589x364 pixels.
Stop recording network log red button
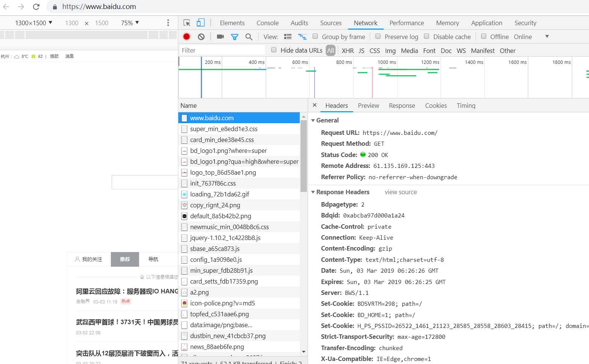point(187,36)
